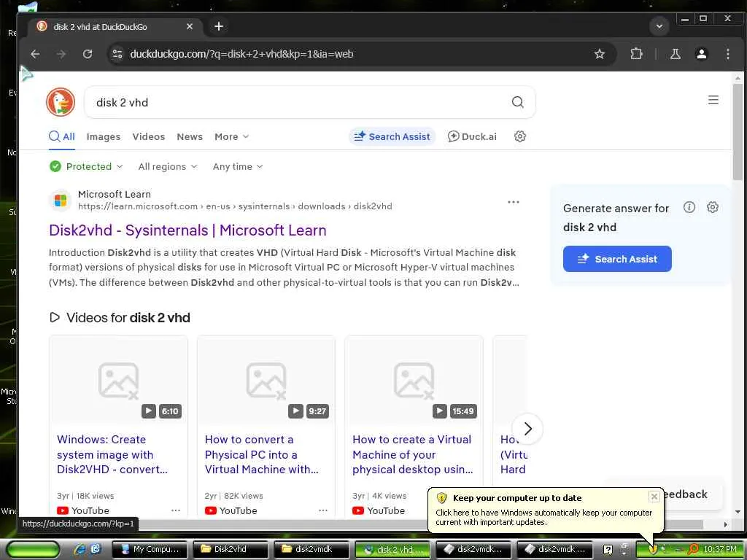Switch to disk2vmdk folder taskbar button
The image size is (747, 560).
pyautogui.click(x=311, y=550)
